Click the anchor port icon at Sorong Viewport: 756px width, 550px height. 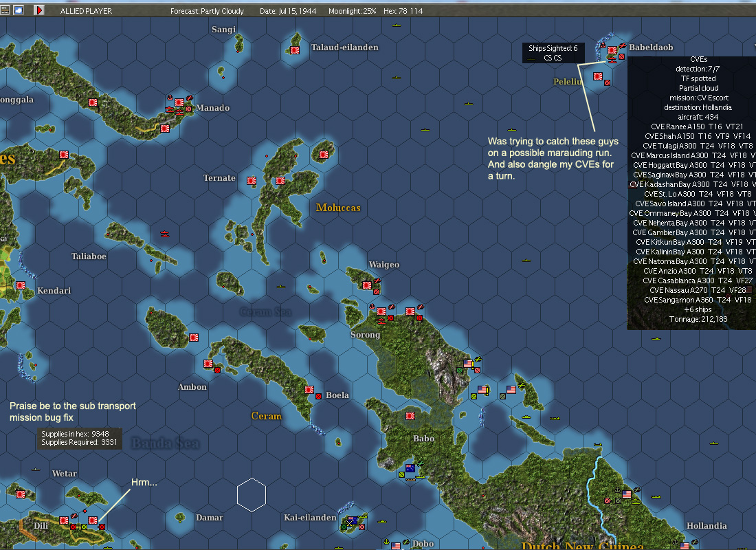pos(373,307)
